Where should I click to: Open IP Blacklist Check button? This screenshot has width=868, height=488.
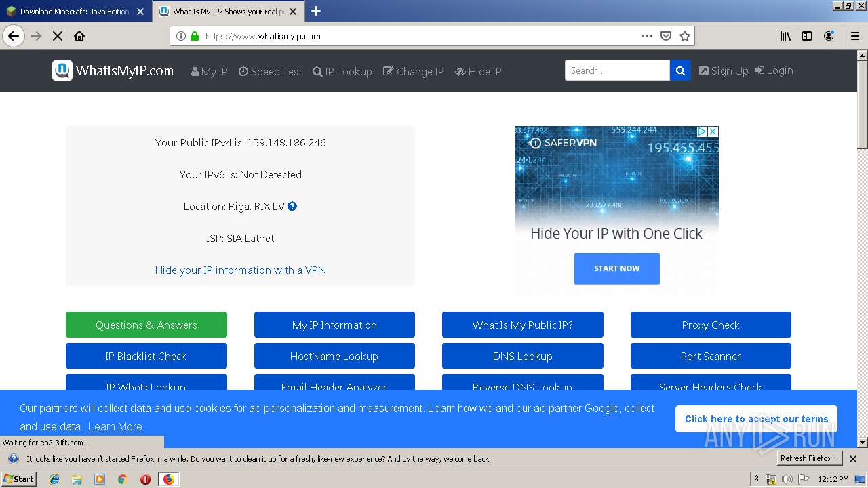coord(146,356)
